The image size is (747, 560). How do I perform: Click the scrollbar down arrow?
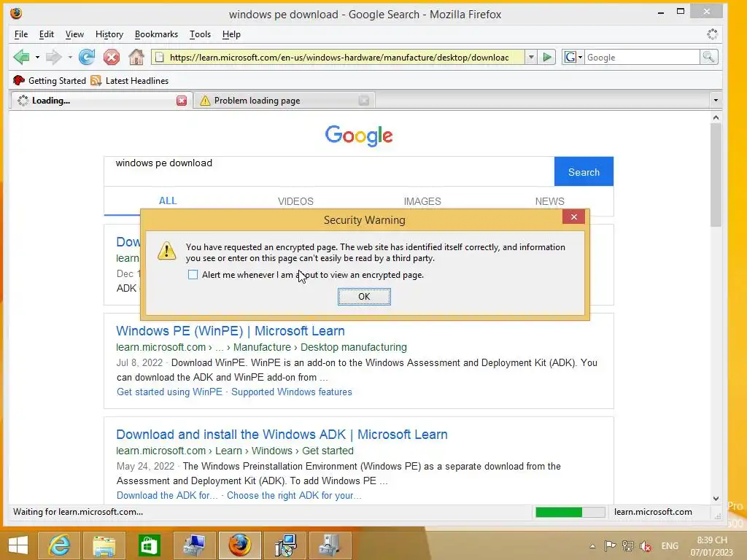(x=716, y=498)
